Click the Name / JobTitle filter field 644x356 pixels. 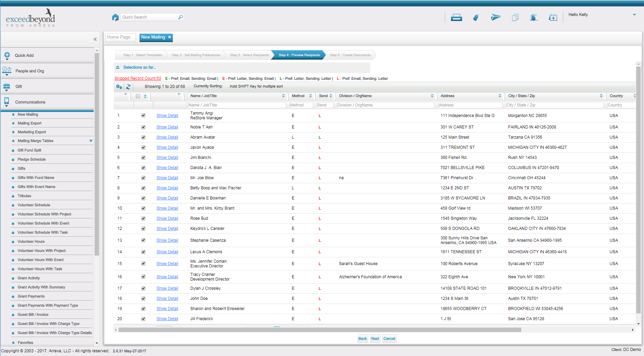pyautogui.click(x=237, y=105)
